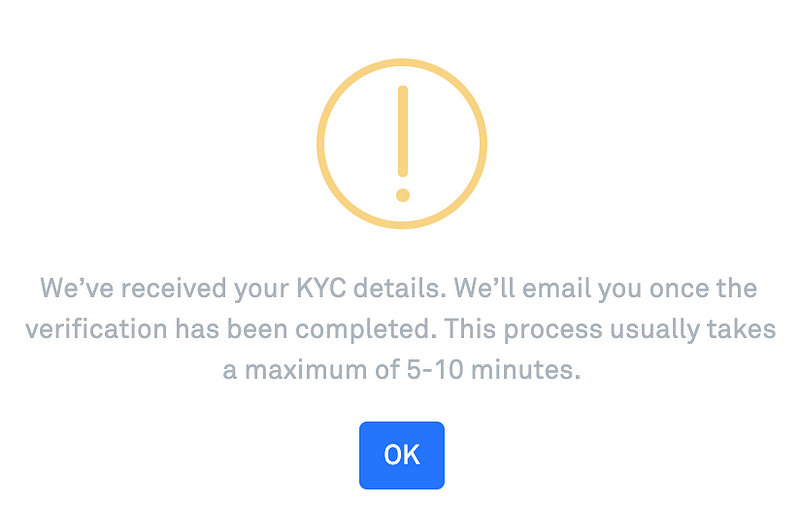800x511 pixels.
Task: Click the "We'll" text in the message
Action: [x=485, y=289]
